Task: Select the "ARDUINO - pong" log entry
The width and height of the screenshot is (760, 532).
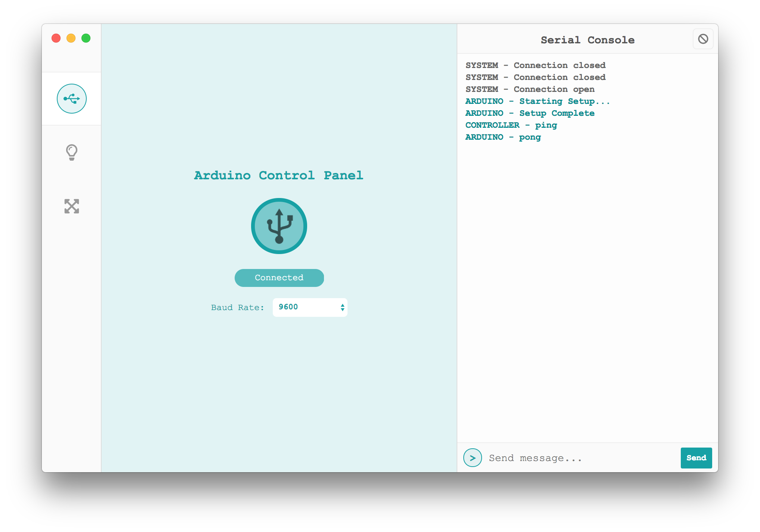Action: coord(503,137)
